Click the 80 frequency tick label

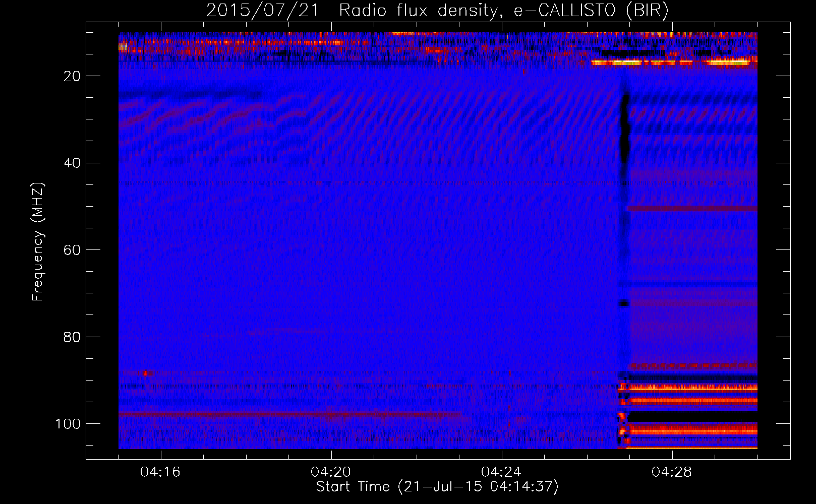73,337
